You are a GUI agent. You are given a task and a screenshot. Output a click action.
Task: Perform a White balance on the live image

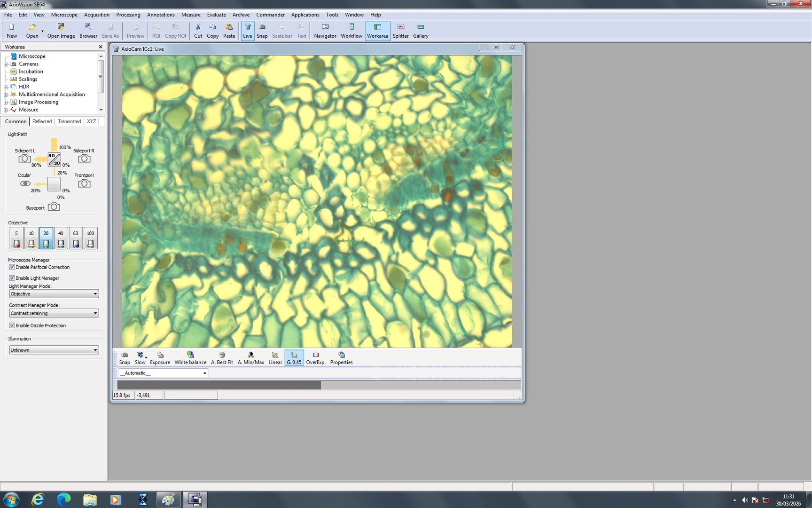190,357
